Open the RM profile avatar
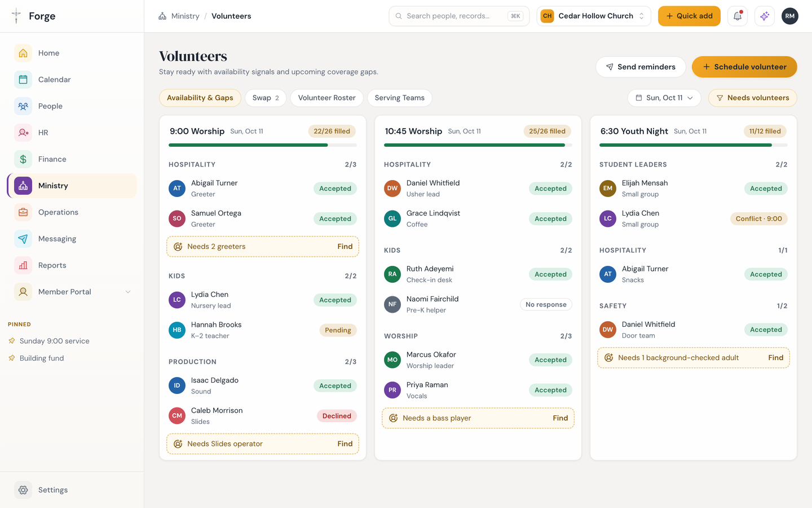The height and width of the screenshot is (508, 812). (790, 16)
